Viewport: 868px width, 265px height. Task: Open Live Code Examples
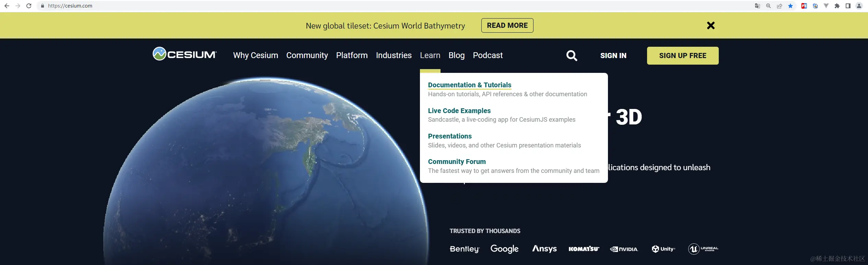(x=459, y=111)
